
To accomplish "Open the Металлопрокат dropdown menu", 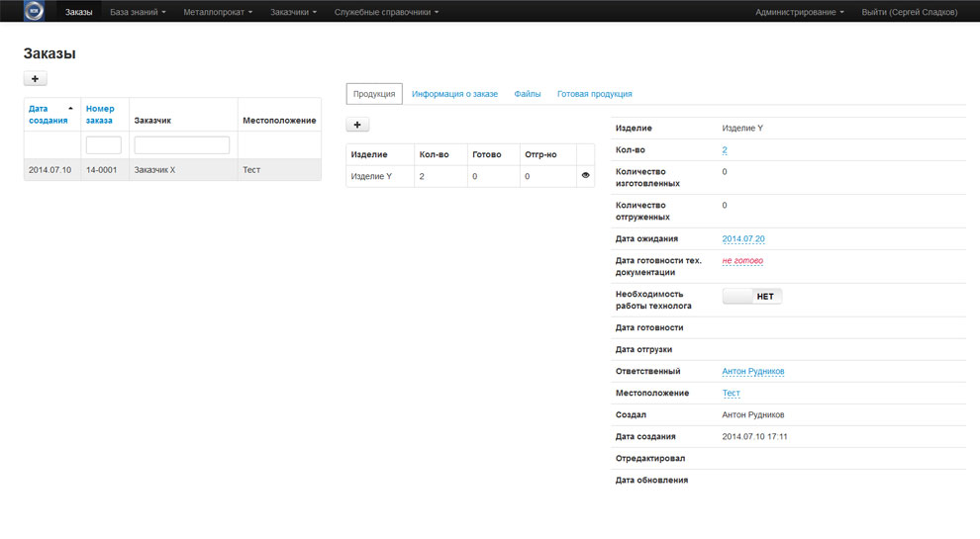I will pos(218,12).
